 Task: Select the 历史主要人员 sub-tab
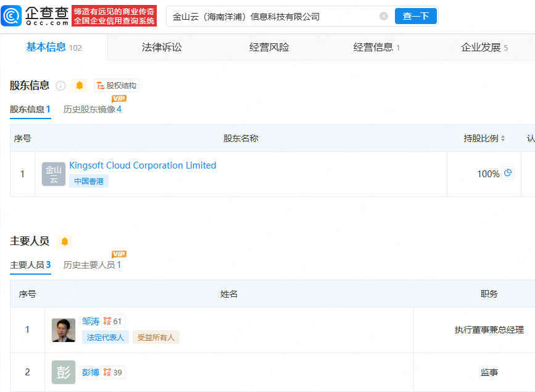92,265
